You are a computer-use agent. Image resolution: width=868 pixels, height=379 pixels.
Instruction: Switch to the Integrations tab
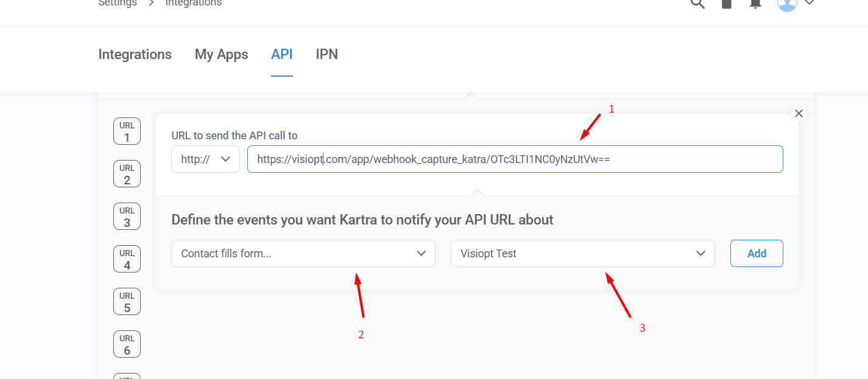click(135, 54)
